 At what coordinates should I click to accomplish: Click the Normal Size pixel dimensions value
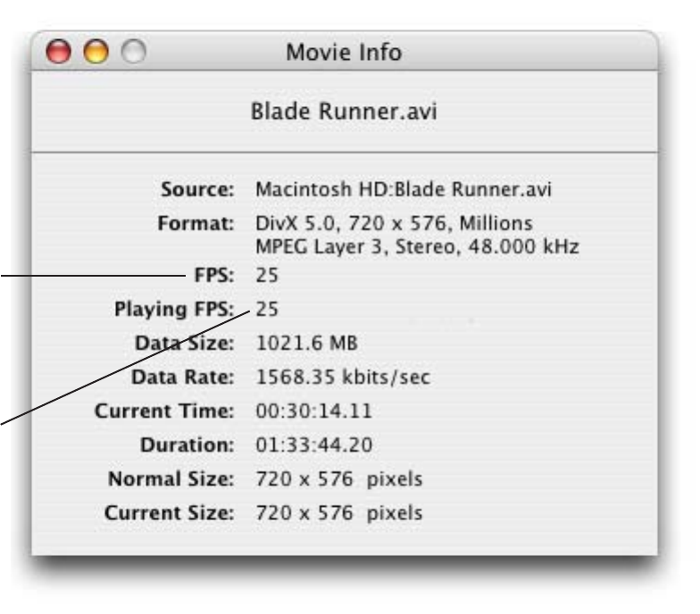coord(339,479)
